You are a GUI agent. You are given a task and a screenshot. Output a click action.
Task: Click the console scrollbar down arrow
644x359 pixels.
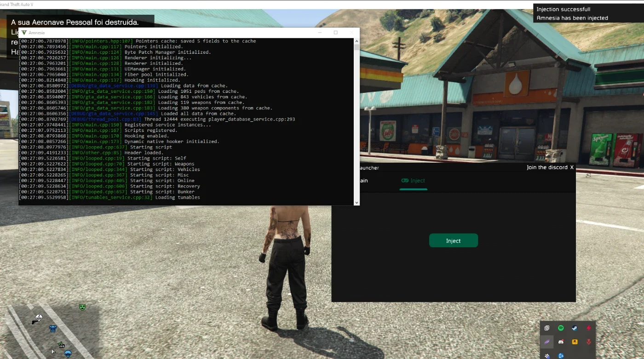tap(356, 202)
